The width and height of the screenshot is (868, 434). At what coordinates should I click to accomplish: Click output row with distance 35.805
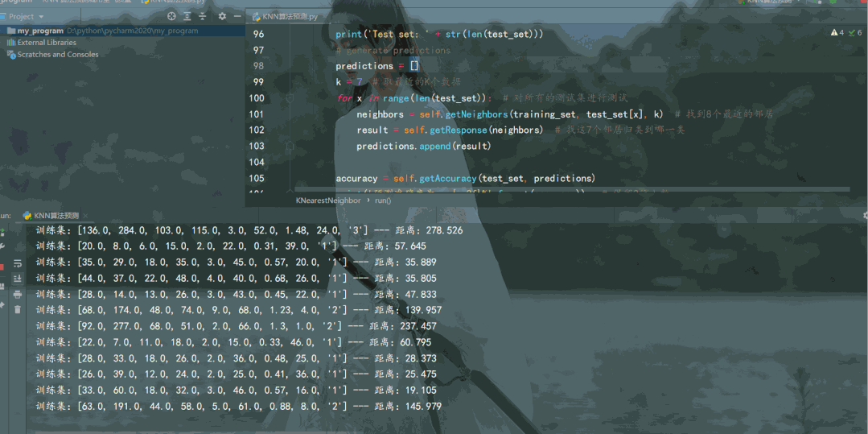236,279
